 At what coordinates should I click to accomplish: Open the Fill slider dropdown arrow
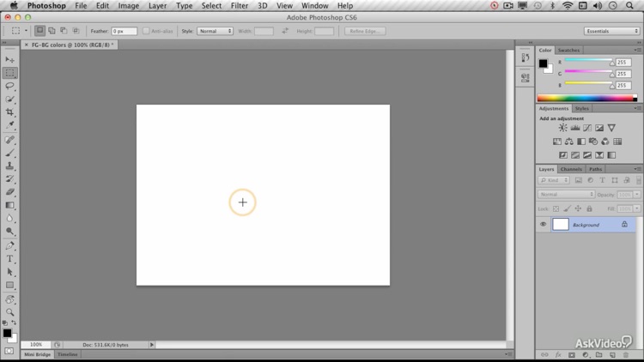tap(637, 209)
